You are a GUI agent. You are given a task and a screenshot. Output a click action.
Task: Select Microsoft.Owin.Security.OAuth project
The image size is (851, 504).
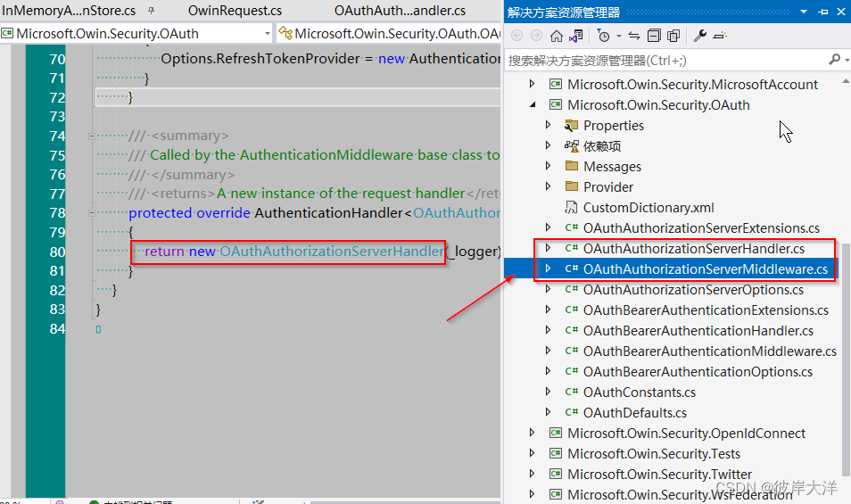(658, 105)
